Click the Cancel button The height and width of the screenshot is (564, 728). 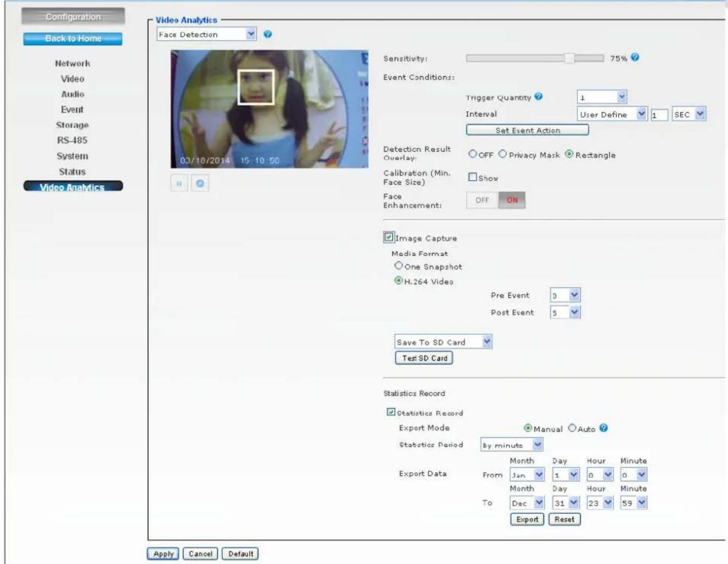(x=200, y=554)
